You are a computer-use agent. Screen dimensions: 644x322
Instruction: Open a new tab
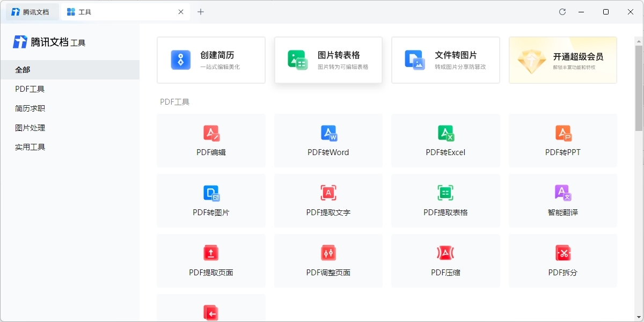click(x=201, y=11)
